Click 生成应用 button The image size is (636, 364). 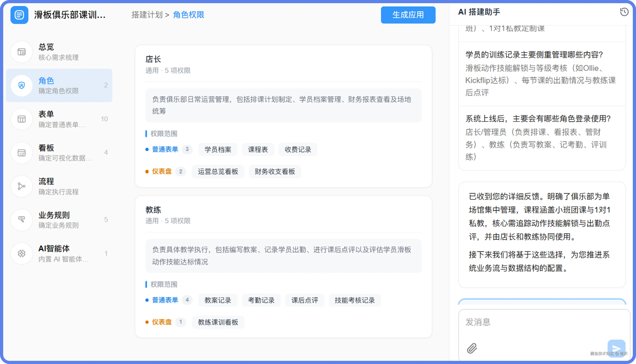click(x=408, y=15)
